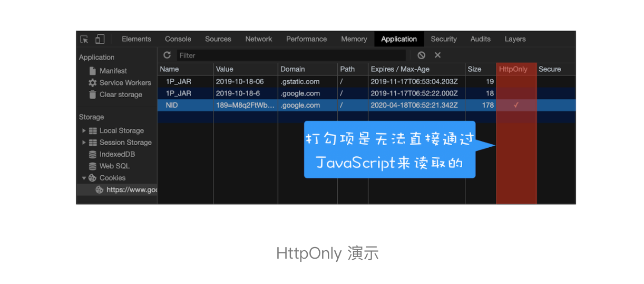Select IndexedDB in Storage section
This screenshot has width=644, height=284.
tap(118, 154)
